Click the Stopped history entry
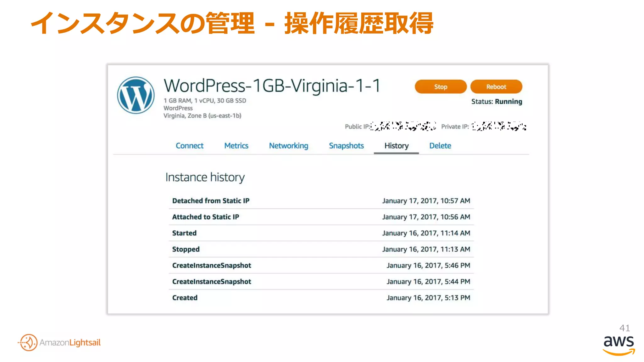The height and width of the screenshot is (362, 644). 186,249
